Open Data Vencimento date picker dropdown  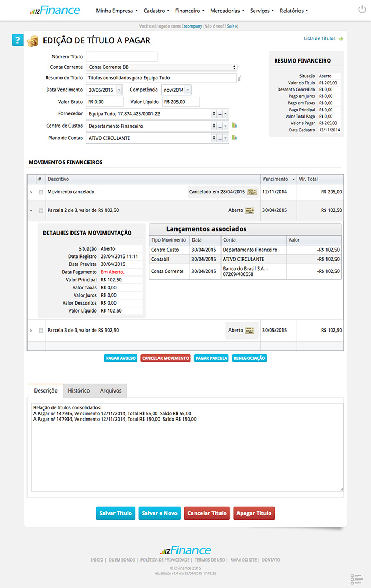119,90
